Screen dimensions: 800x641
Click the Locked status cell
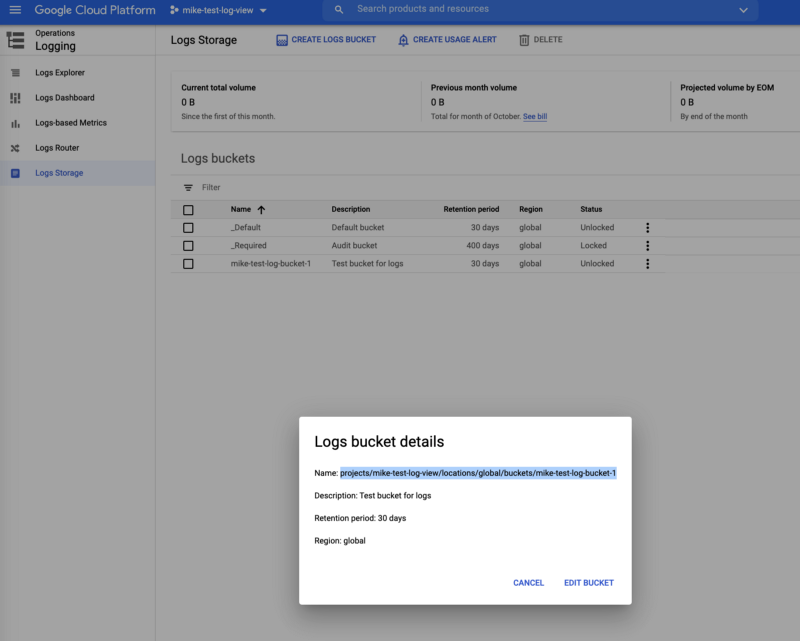pyautogui.click(x=593, y=245)
